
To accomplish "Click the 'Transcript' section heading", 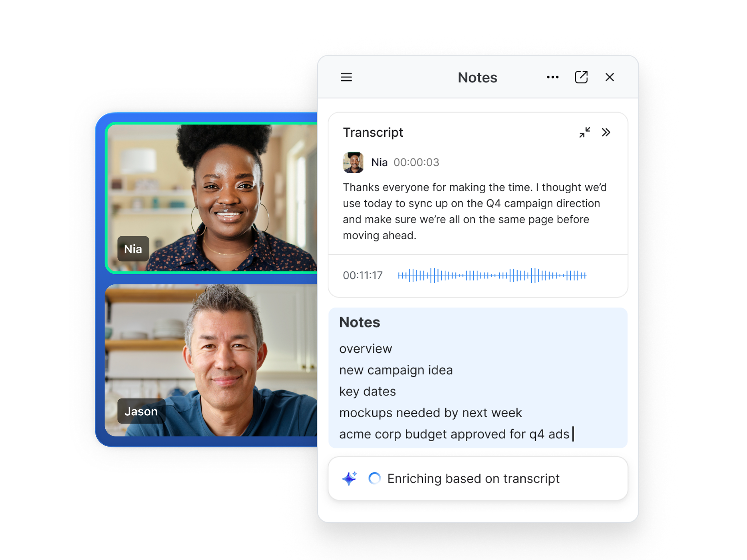I will click(x=373, y=132).
